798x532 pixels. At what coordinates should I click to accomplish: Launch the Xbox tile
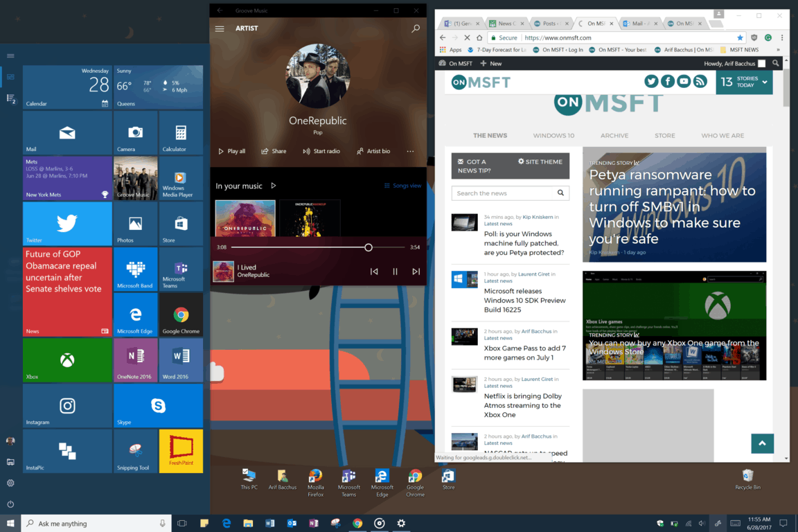[67, 360]
